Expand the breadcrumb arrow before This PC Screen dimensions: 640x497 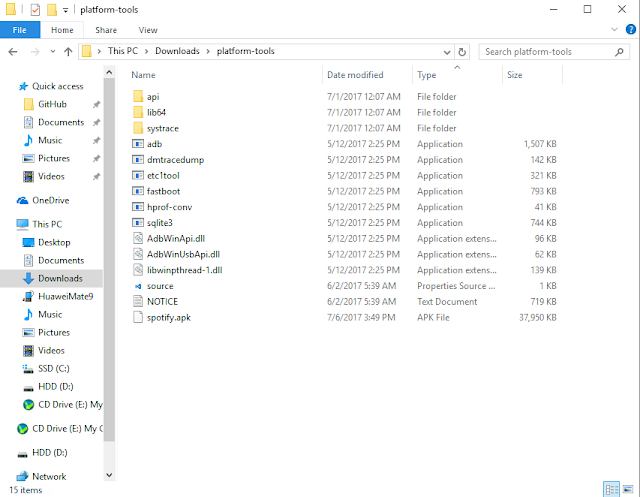pos(99,51)
